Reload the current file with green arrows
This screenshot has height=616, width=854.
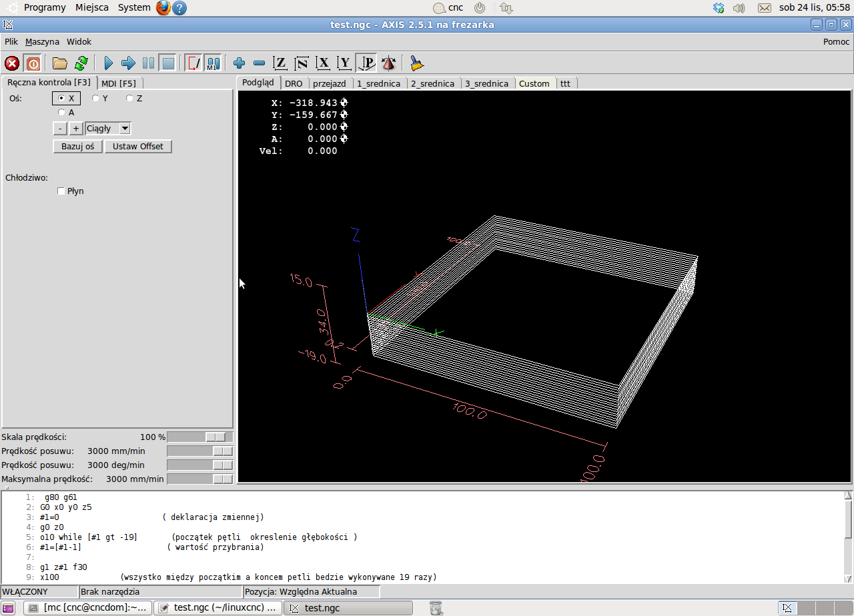tap(81, 63)
